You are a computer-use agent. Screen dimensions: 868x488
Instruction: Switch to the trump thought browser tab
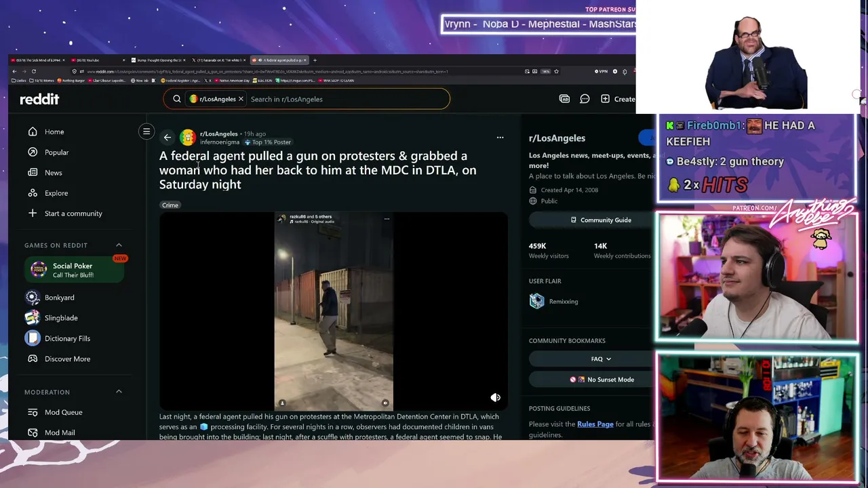157,60
